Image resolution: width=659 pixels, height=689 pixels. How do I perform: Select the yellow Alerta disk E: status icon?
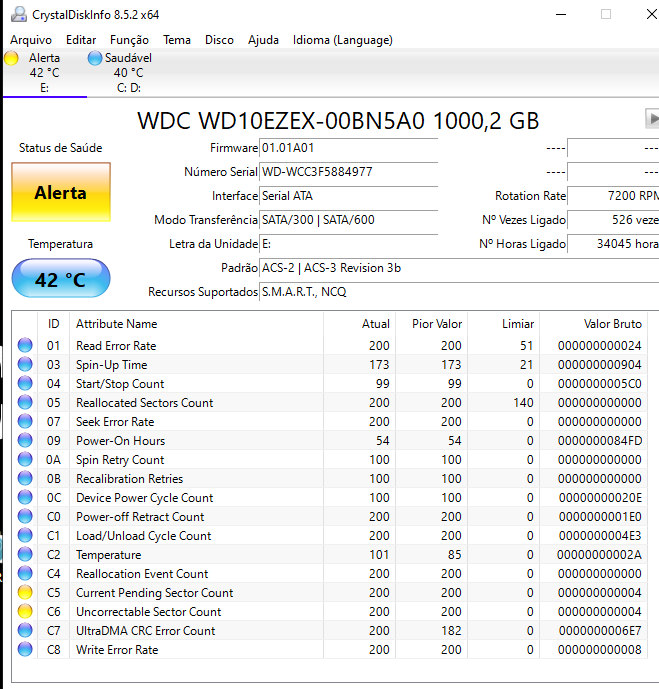pyautogui.click(x=11, y=58)
